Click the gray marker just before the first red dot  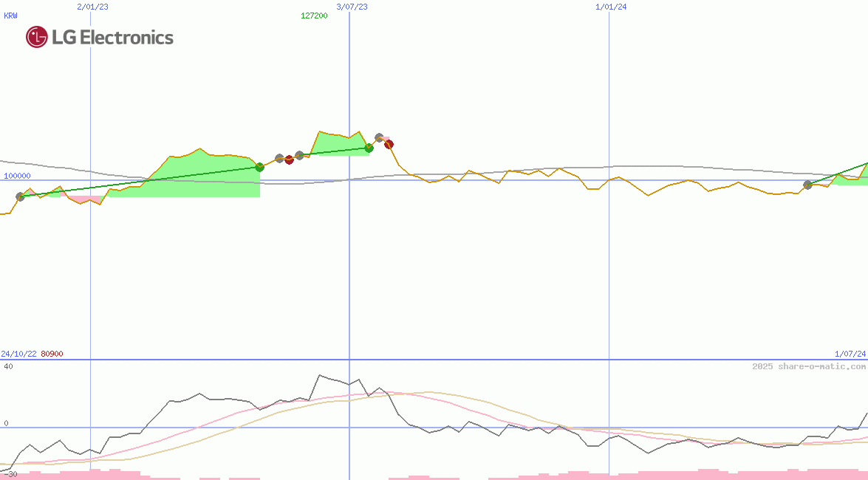279,158
